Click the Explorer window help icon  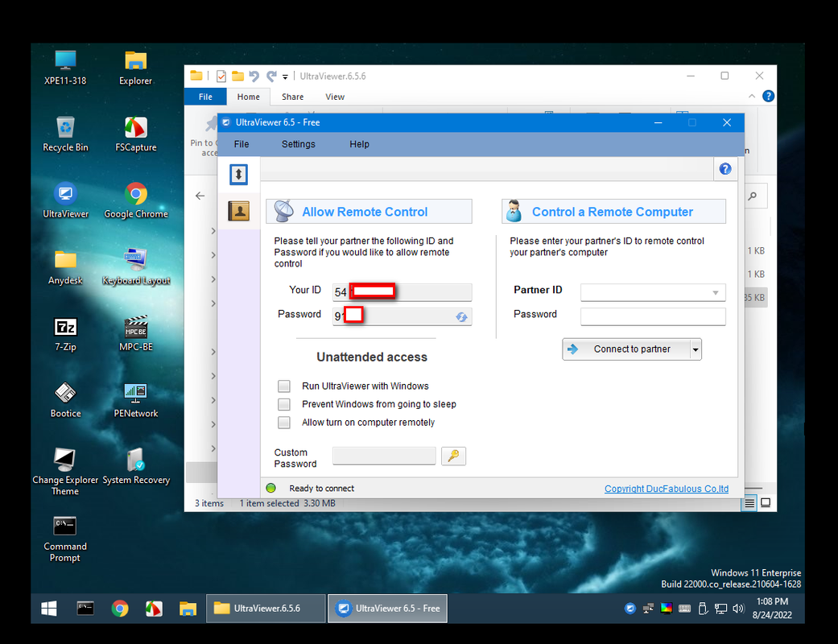tap(768, 97)
